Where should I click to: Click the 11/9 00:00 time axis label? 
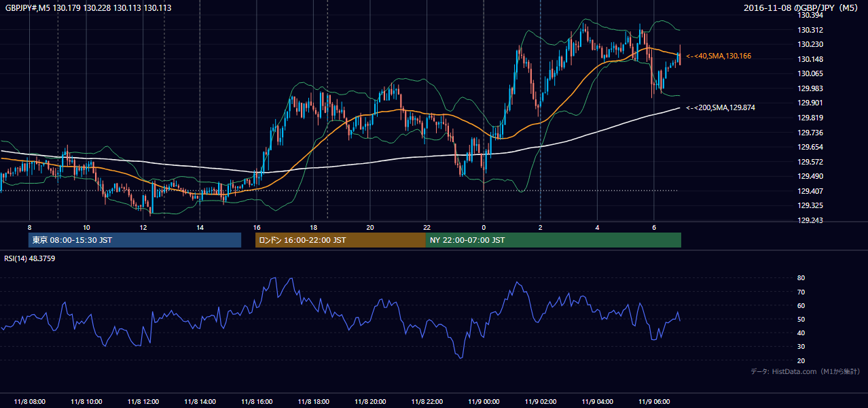coord(484,402)
